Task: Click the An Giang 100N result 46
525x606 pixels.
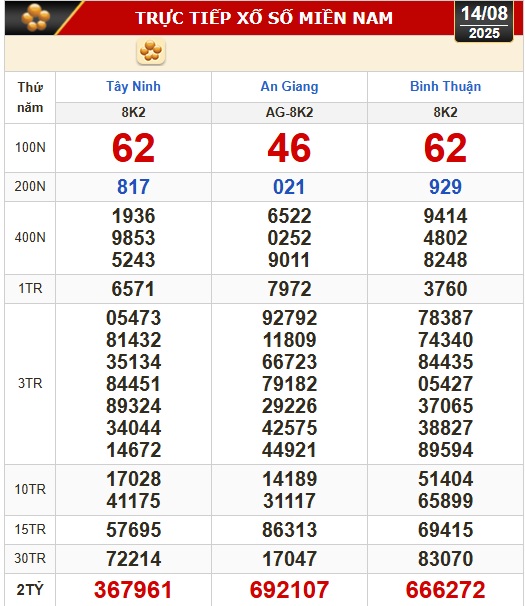Action: click(x=289, y=148)
